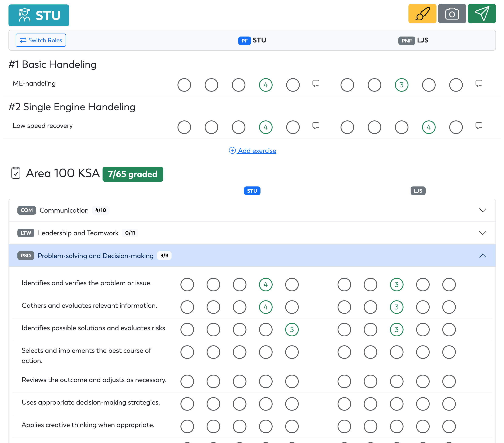The width and height of the screenshot is (504, 443).
Task: Open STU comment bubble for Low speed recovery
Action: [x=316, y=126]
